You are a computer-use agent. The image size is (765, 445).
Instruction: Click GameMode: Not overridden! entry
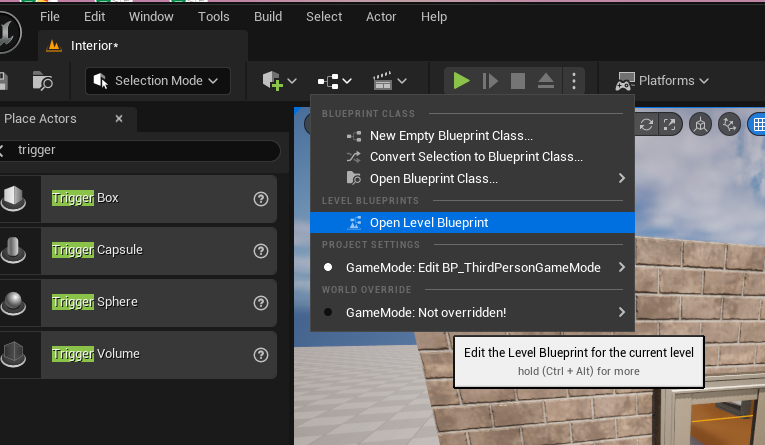[x=472, y=312]
